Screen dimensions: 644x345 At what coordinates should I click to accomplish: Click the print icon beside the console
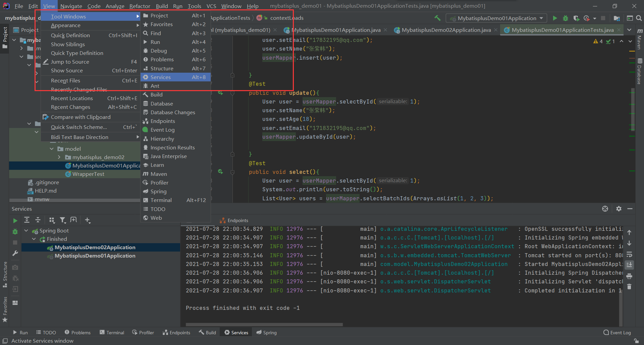(x=629, y=276)
